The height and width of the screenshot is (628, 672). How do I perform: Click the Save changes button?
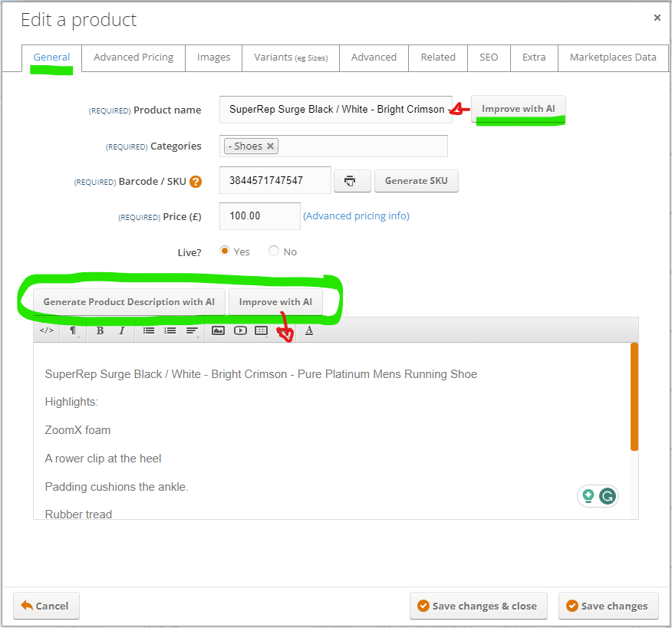pos(608,606)
